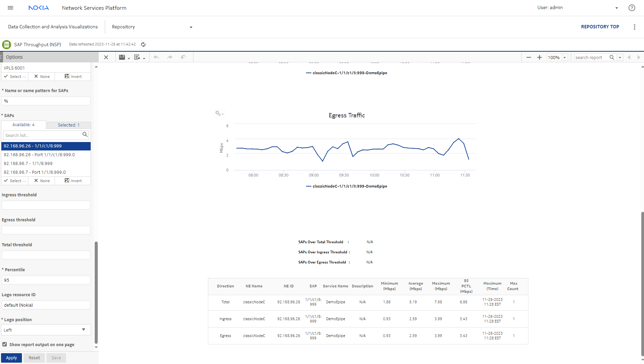This screenshot has height=364, width=644.
Task: Open the Repository dropdown
Action: point(152,27)
